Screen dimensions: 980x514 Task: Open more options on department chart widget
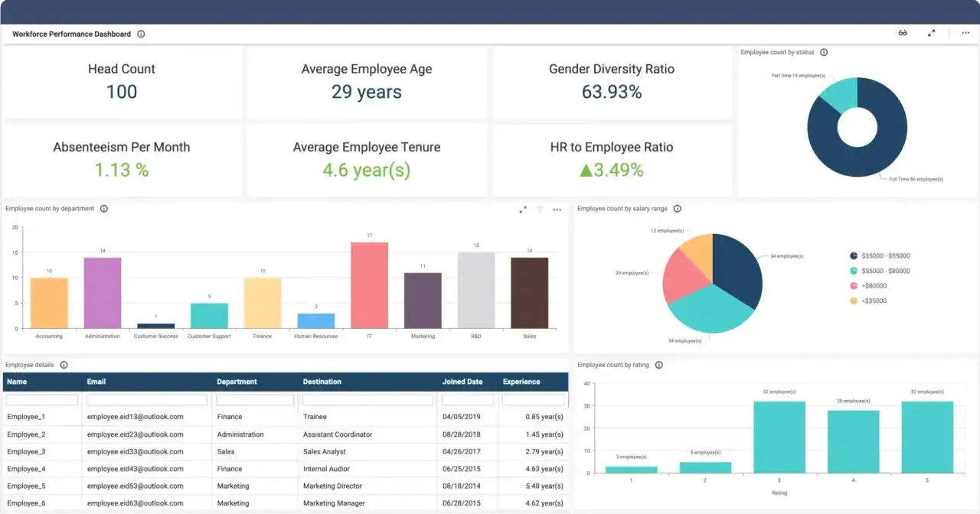(x=557, y=210)
